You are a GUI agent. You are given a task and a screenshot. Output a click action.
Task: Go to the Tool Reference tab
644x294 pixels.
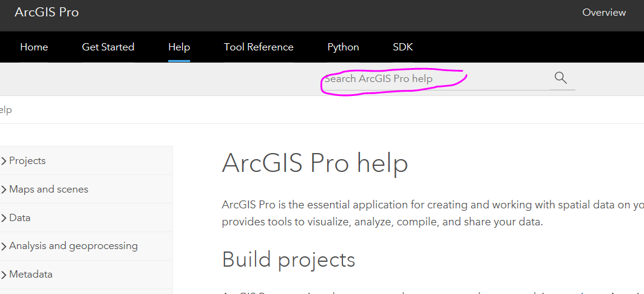click(259, 47)
